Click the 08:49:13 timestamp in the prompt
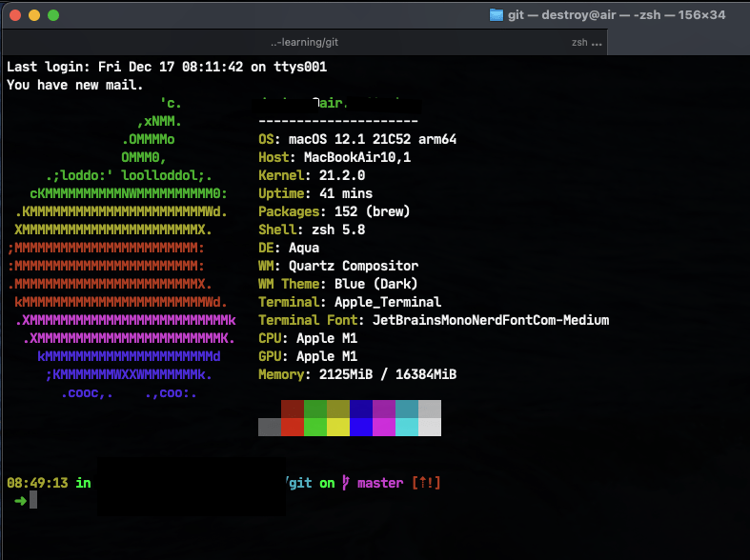 tap(37, 483)
